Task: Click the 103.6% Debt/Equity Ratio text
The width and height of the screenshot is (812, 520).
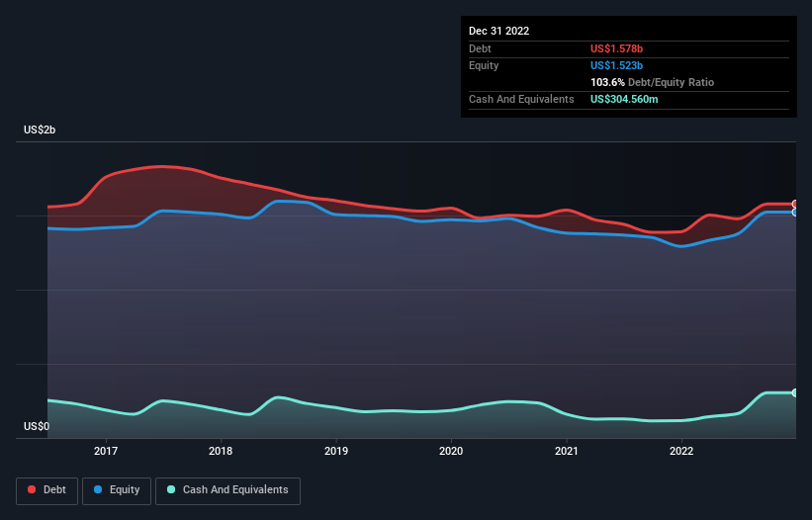Action: point(652,82)
